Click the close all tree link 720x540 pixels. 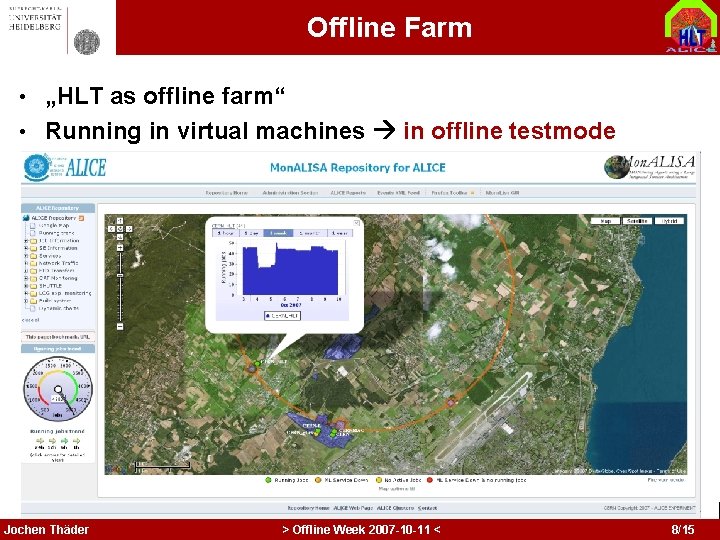31,320
